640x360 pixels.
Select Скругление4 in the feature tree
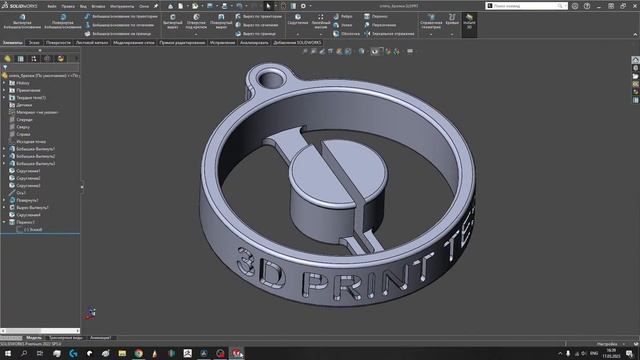(28, 215)
